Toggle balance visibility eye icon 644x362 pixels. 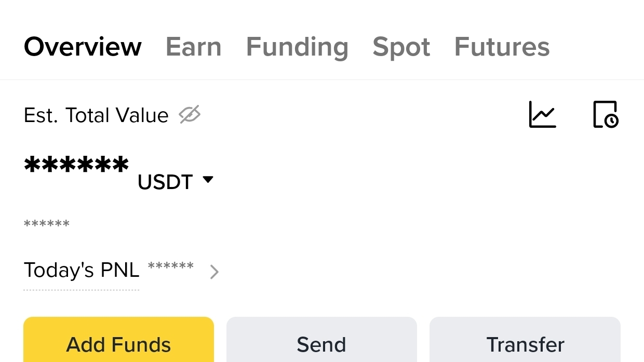point(190,115)
